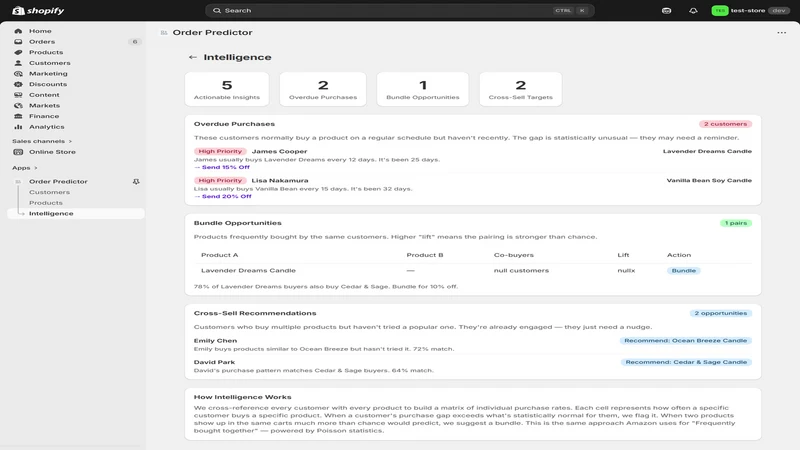Expand the Sales channels section

42,141
